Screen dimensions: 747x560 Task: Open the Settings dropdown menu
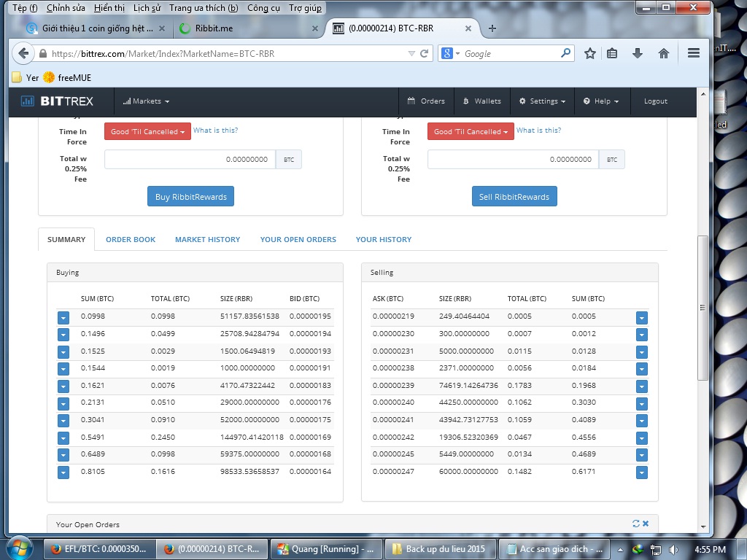click(x=543, y=101)
